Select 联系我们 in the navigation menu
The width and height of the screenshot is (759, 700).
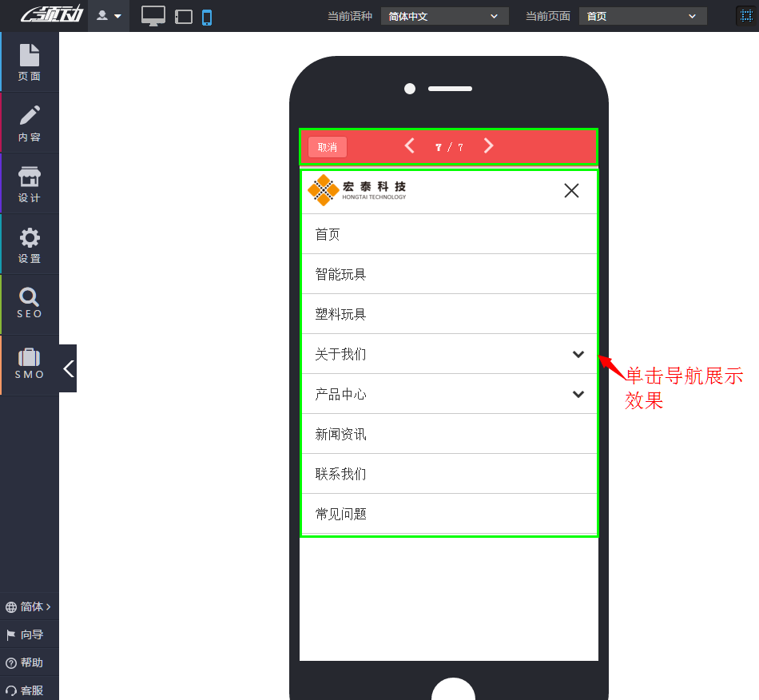pyautogui.click(x=341, y=473)
